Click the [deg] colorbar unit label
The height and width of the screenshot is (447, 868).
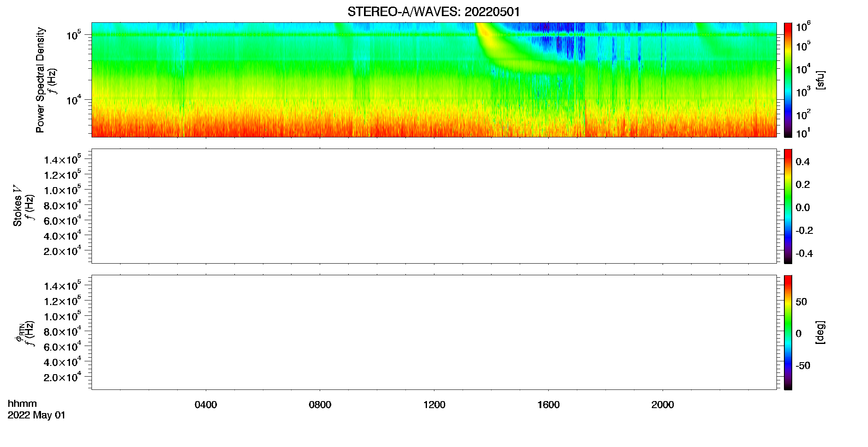click(820, 332)
